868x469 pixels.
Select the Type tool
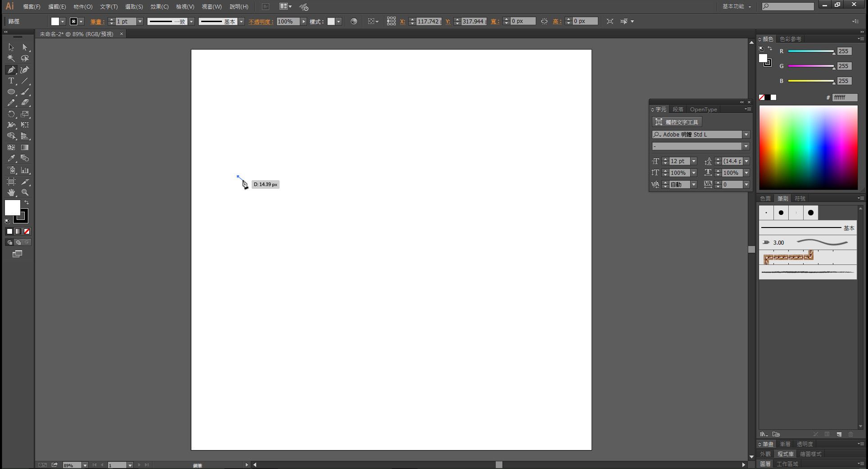point(11,81)
